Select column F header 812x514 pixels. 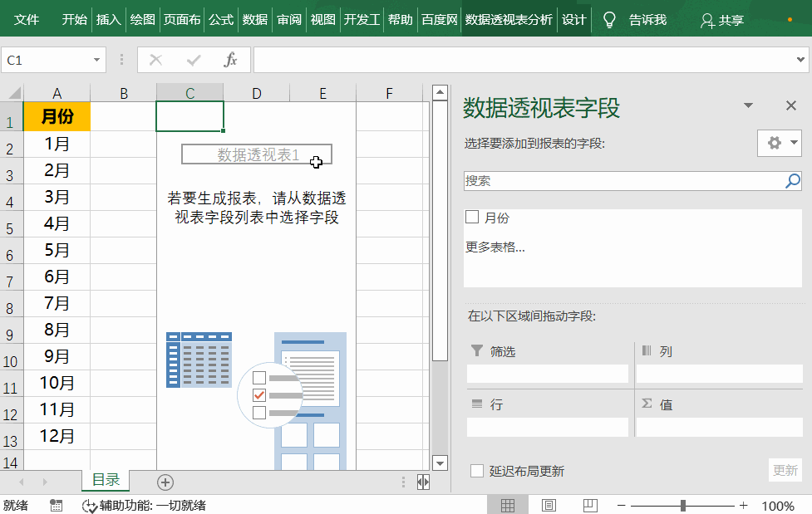click(389, 93)
